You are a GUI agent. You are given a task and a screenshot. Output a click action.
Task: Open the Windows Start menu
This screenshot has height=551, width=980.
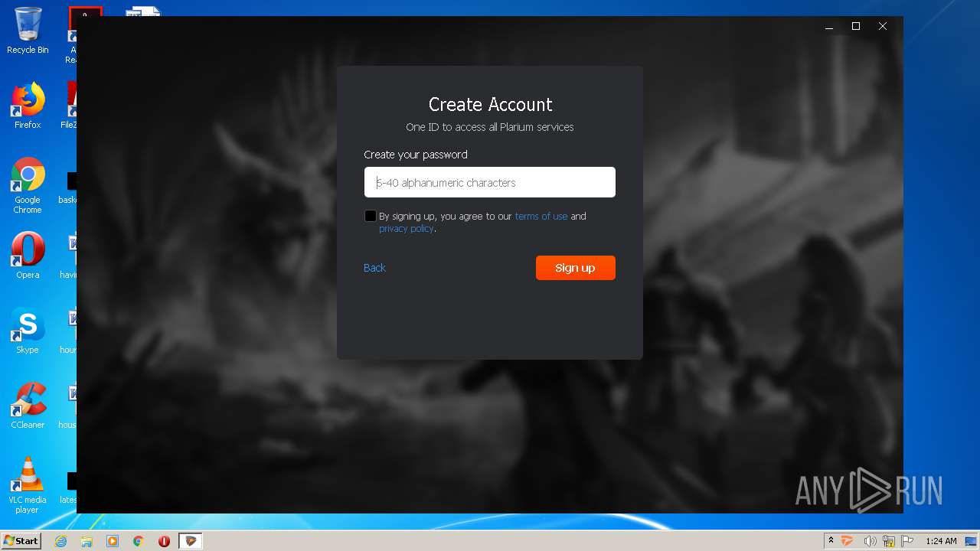[21, 540]
